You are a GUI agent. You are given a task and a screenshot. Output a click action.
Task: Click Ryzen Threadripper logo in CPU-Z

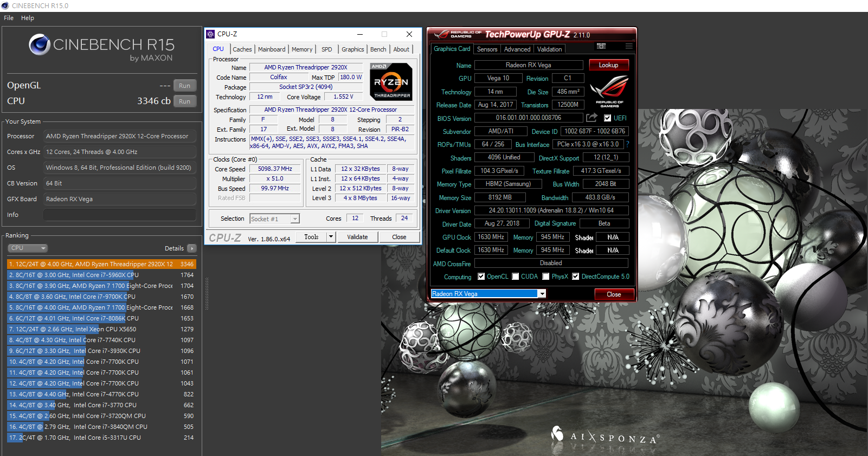click(x=391, y=82)
